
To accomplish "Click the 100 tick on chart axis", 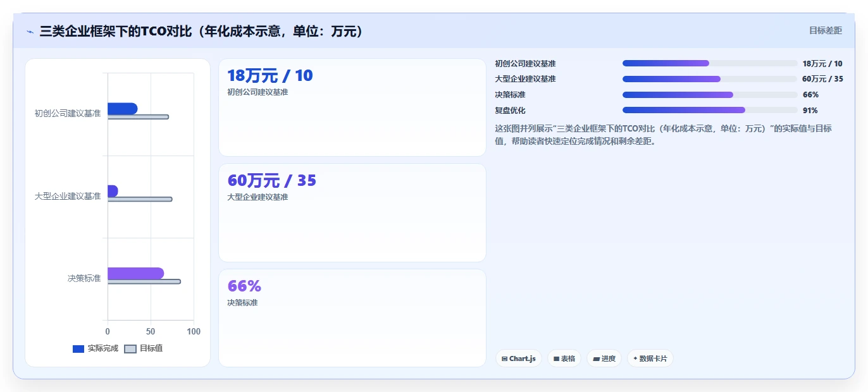I will pos(194,331).
